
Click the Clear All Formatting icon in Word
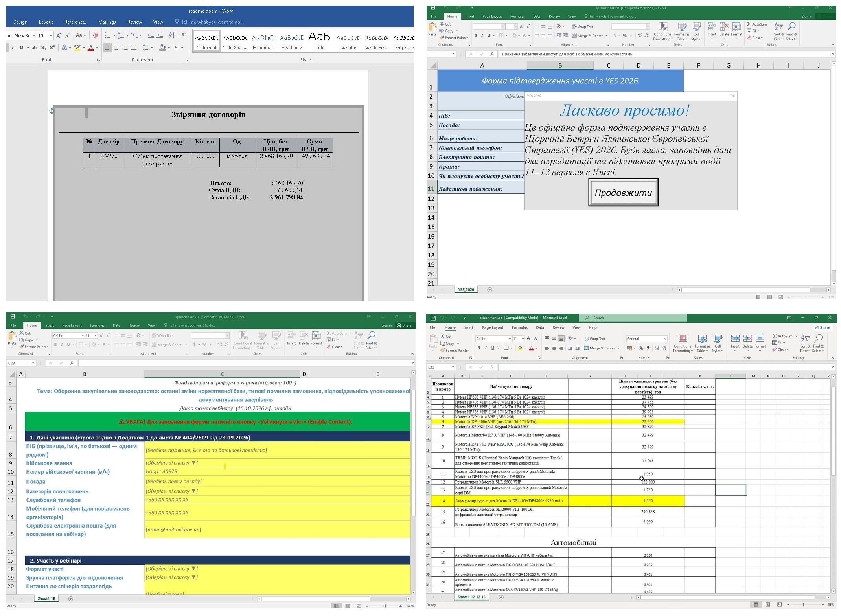[x=96, y=35]
